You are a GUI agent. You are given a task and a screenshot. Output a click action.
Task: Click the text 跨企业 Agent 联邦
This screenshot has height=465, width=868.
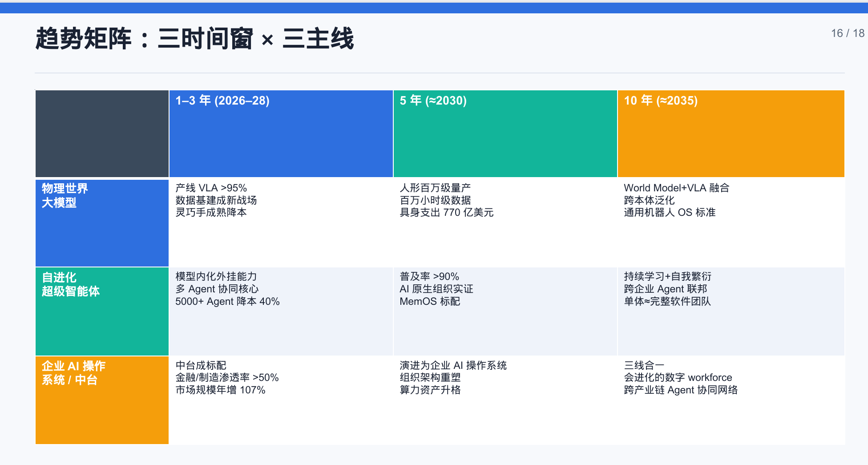[x=665, y=289]
